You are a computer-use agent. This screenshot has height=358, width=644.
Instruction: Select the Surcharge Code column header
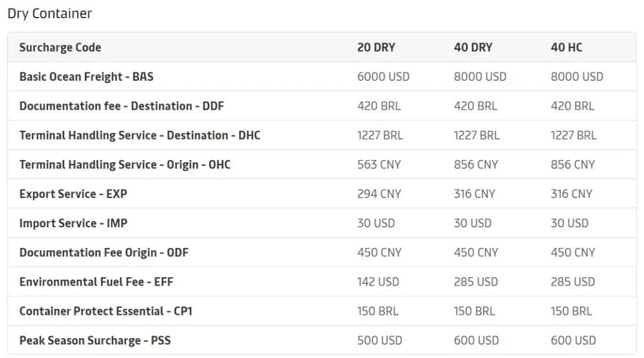tap(60, 48)
